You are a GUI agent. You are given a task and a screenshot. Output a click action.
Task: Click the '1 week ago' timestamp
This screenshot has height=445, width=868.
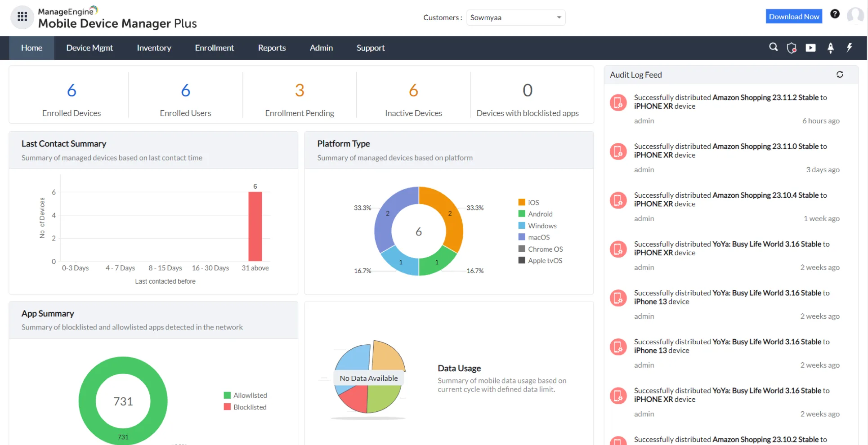pyautogui.click(x=821, y=218)
